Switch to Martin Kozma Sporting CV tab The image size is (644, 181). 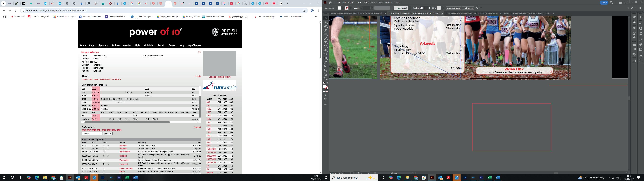point(356,13)
